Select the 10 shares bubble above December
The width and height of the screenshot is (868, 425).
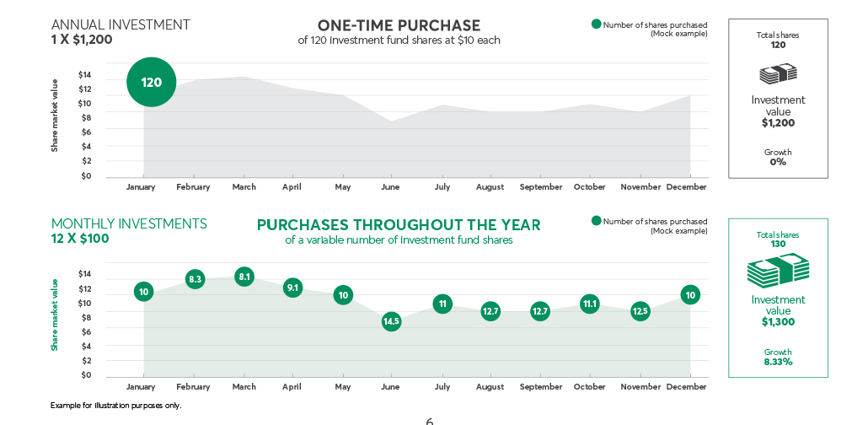pos(690,294)
